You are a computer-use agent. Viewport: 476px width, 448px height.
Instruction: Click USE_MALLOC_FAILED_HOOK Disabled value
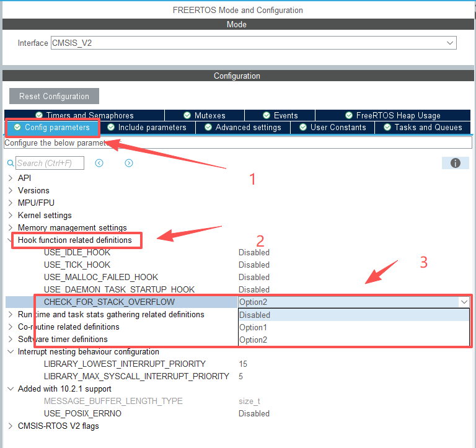click(253, 278)
